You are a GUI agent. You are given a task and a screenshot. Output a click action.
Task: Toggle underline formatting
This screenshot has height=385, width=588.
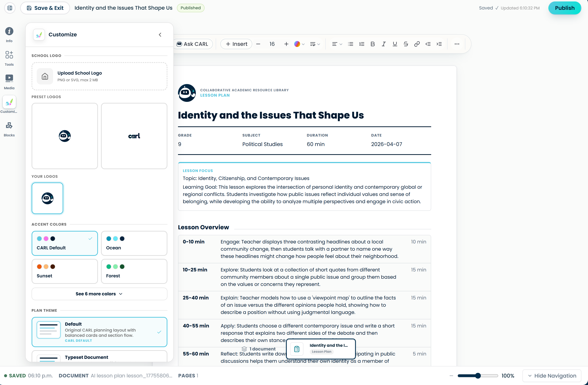click(x=395, y=44)
